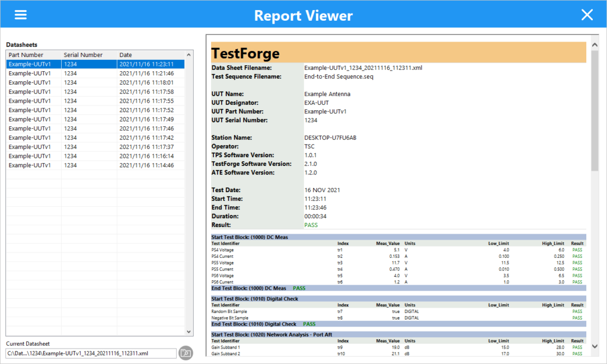
Task: Click the EXA-UUT designator value
Action: click(x=317, y=103)
